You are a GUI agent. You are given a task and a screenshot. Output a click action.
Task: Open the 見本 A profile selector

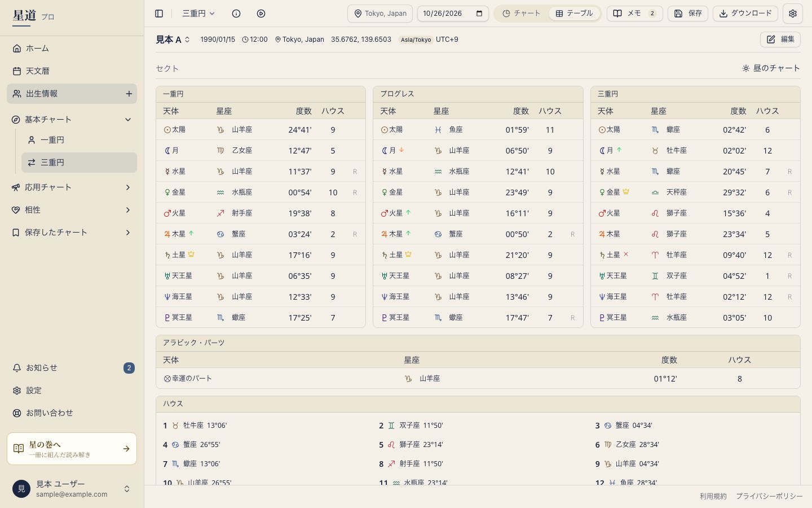tap(173, 40)
